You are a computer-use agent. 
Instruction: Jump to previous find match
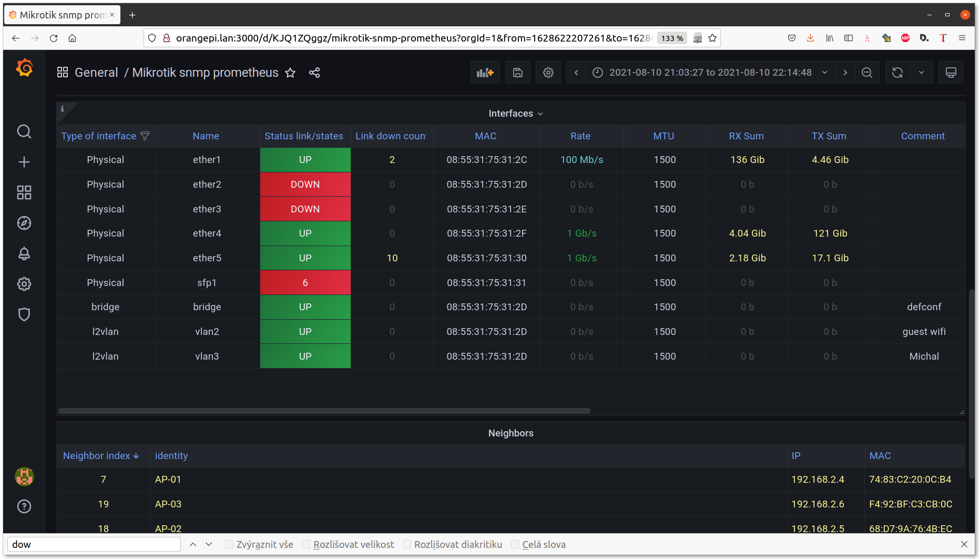click(193, 544)
